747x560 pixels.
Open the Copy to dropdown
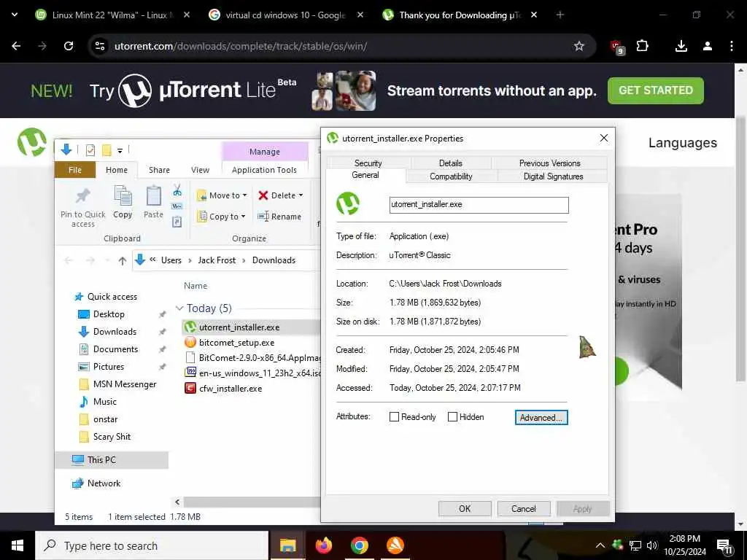tap(222, 216)
